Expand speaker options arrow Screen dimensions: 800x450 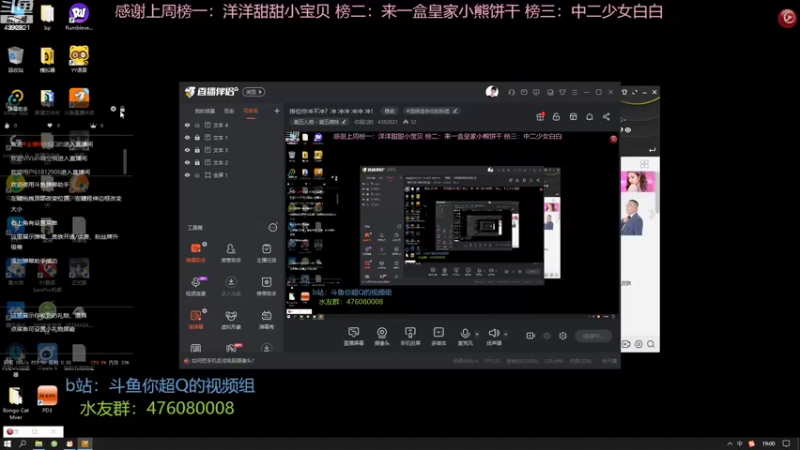pyautogui.click(x=506, y=335)
